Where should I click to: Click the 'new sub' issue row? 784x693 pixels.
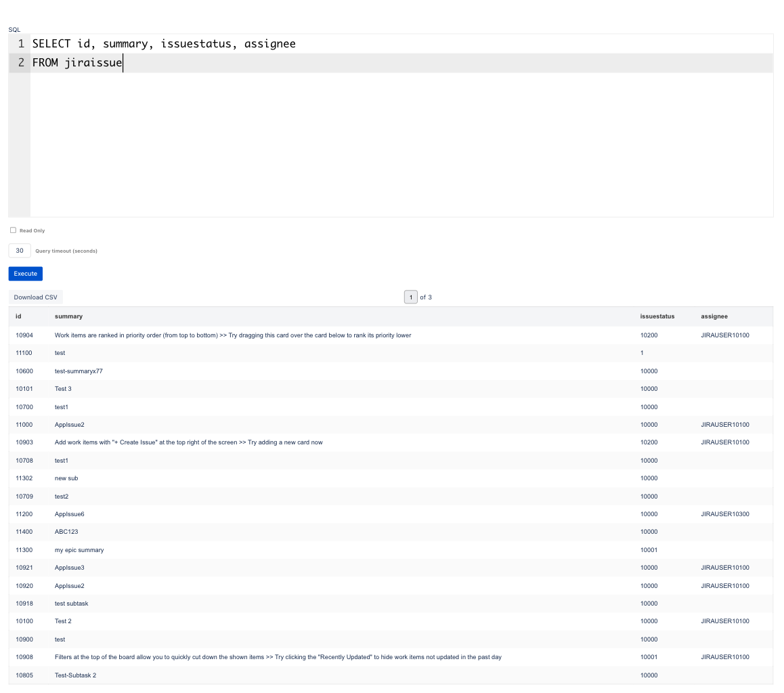pos(66,478)
